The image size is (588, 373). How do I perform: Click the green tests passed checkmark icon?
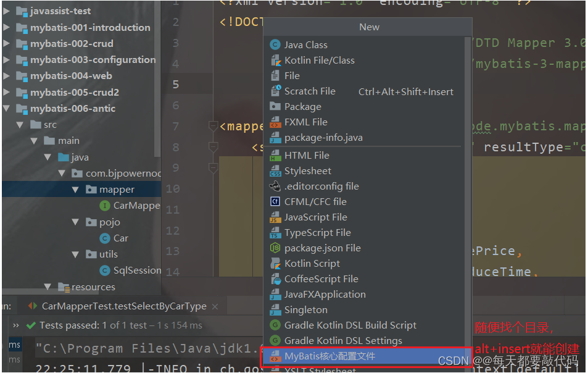pyautogui.click(x=31, y=325)
